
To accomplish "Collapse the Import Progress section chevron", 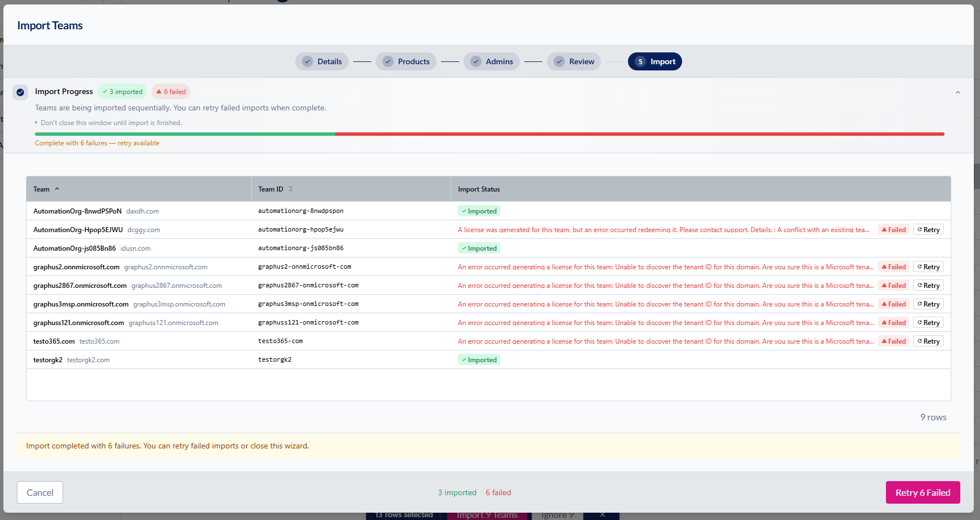I will pos(957,92).
